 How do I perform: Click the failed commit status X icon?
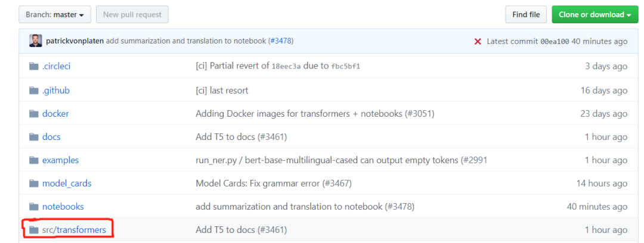click(478, 41)
